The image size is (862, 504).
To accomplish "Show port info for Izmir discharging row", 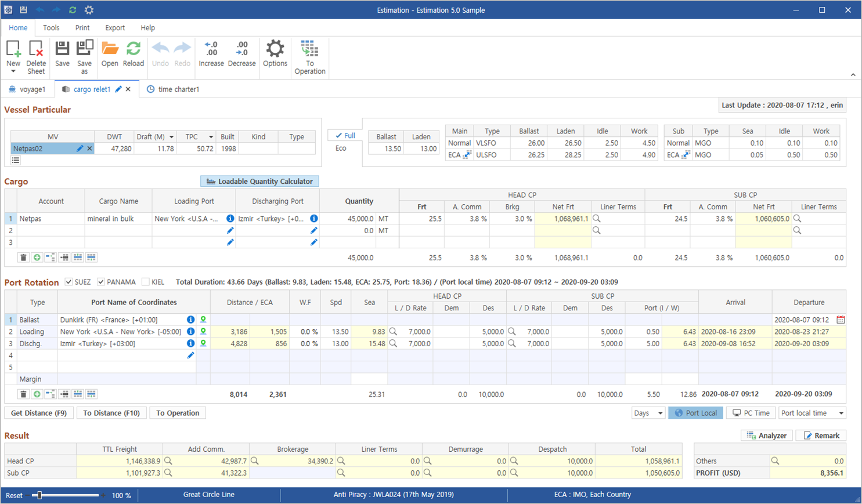I will point(190,343).
